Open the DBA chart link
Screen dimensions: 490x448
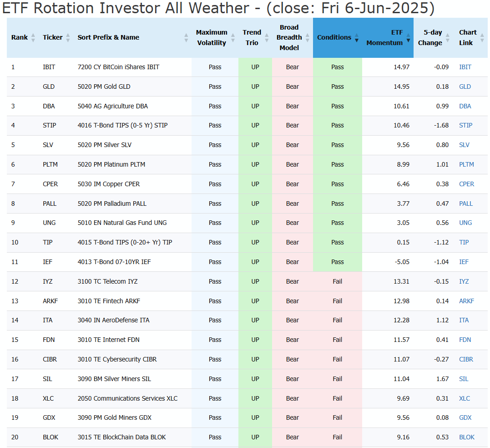coord(465,106)
